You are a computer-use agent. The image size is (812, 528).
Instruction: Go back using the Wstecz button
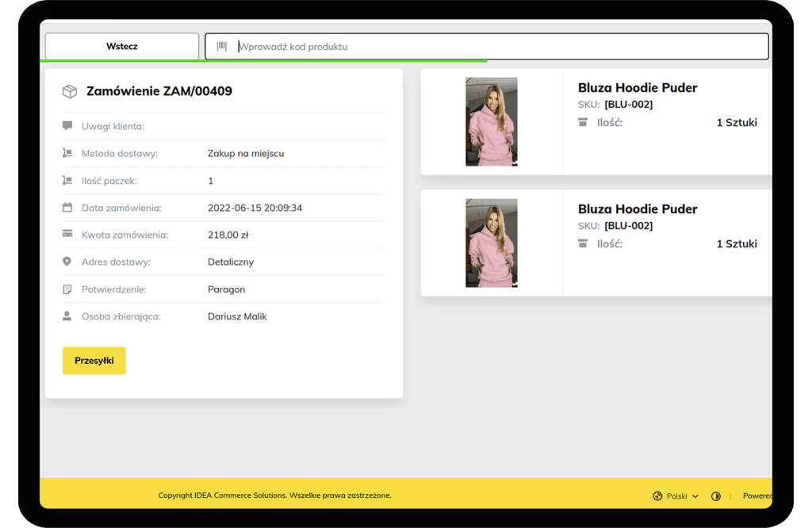tap(122, 47)
